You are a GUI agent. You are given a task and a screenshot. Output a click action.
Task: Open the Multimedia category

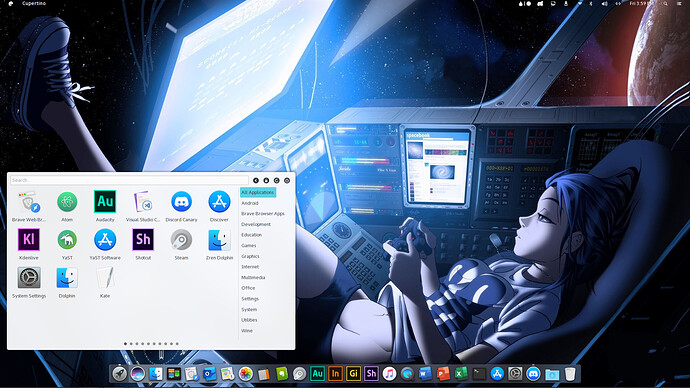coord(253,278)
